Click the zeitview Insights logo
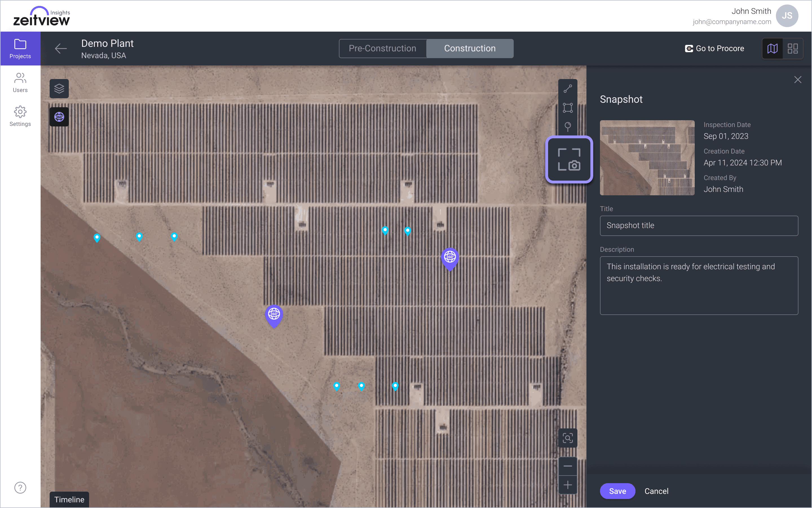The width and height of the screenshot is (812, 508). click(x=42, y=16)
